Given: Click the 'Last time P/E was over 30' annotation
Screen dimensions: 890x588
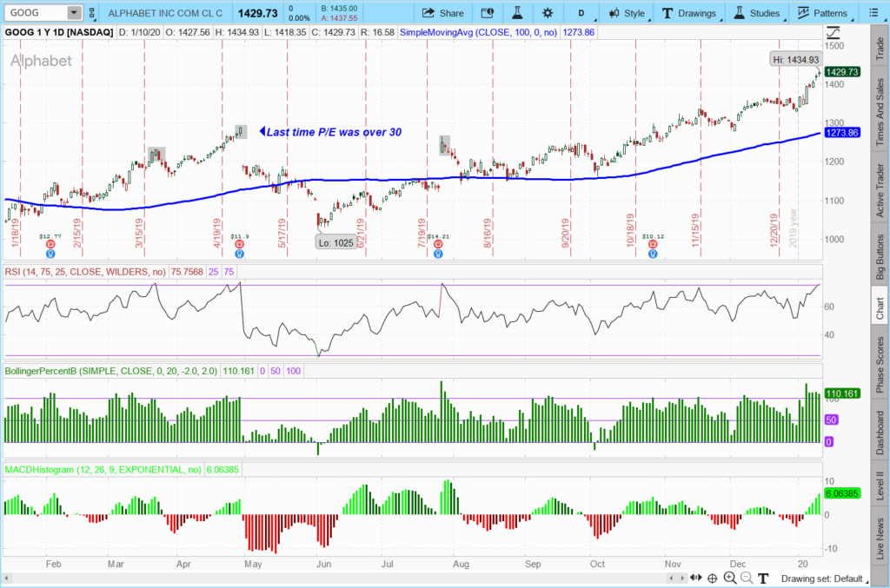Looking at the screenshot, I should (x=333, y=132).
